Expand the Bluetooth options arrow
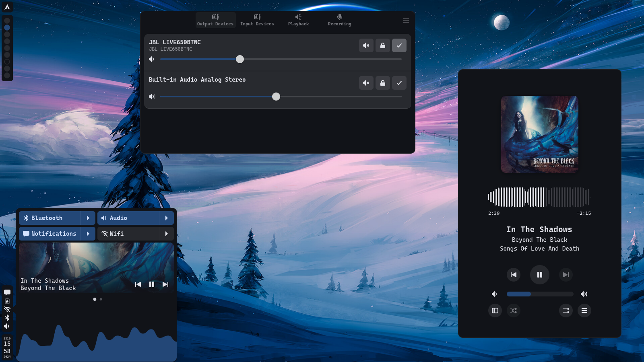Screen dimensions: 644x362 (x=88, y=218)
